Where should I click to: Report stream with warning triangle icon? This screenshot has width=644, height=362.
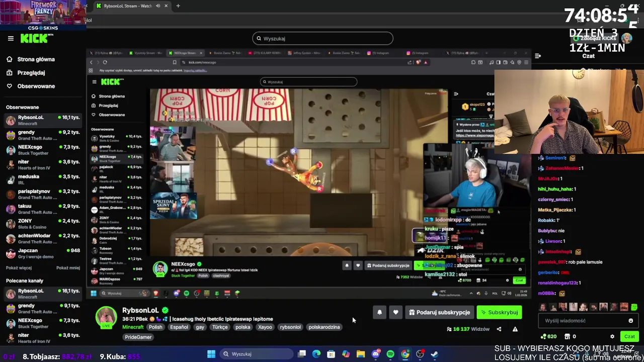tap(515, 329)
